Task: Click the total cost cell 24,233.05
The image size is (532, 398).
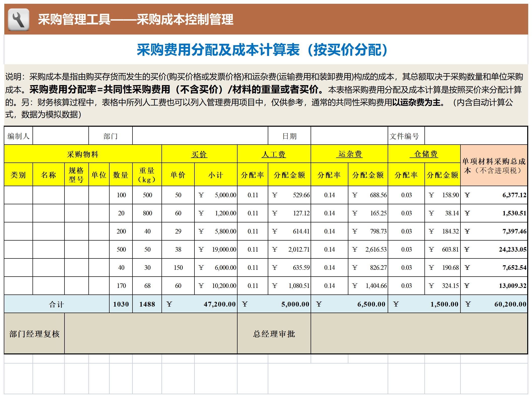Action: pyautogui.click(x=494, y=249)
